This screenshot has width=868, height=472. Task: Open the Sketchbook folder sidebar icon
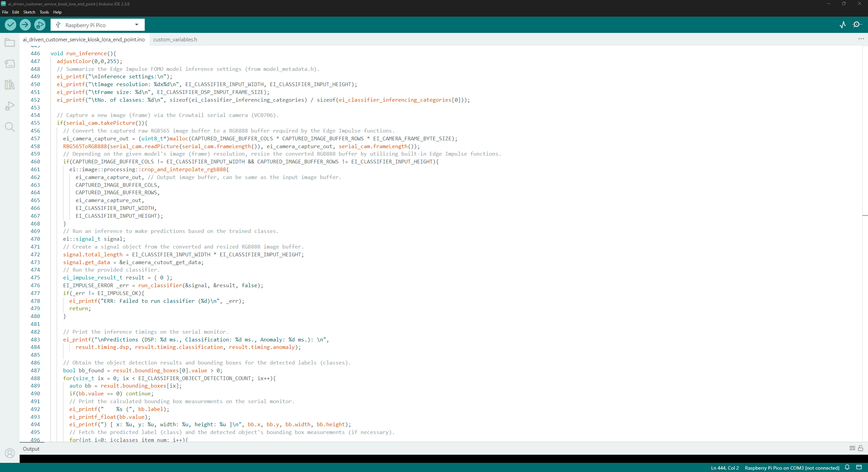[10, 43]
